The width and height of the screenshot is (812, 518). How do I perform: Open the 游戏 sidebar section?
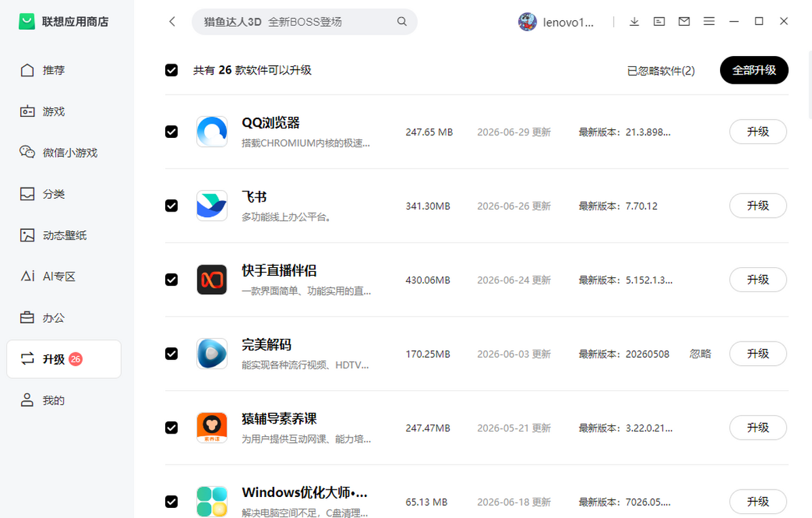coord(64,112)
